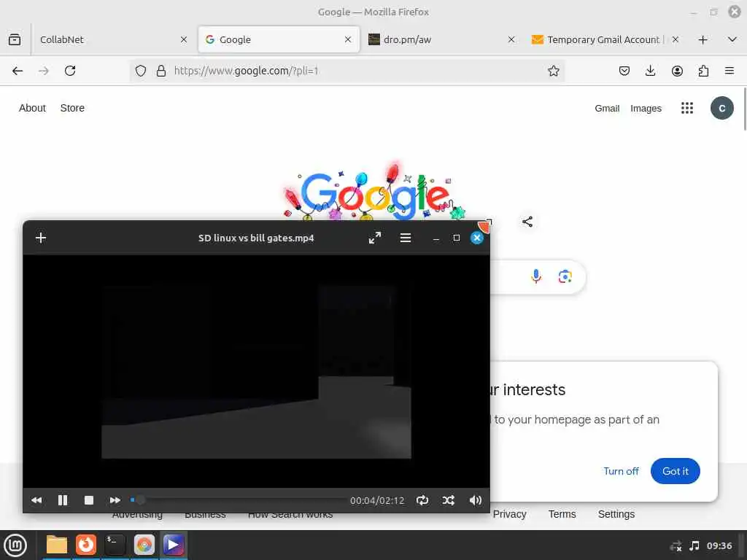Click the Got it button
Viewport: 747px width, 560px height.
pos(675,471)
